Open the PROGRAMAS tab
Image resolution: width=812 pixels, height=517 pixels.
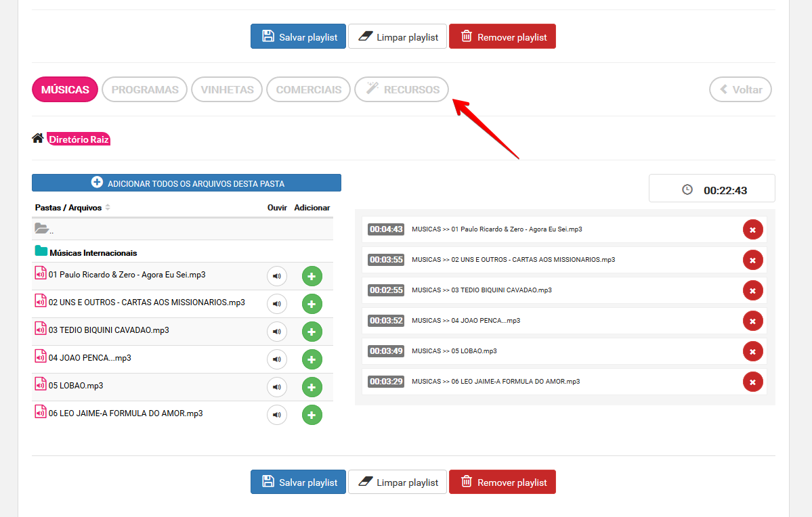145,89
